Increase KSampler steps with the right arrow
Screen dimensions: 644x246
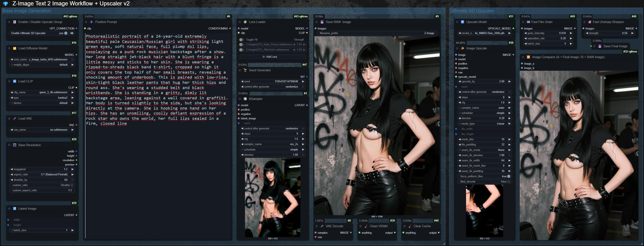point(303,134)
